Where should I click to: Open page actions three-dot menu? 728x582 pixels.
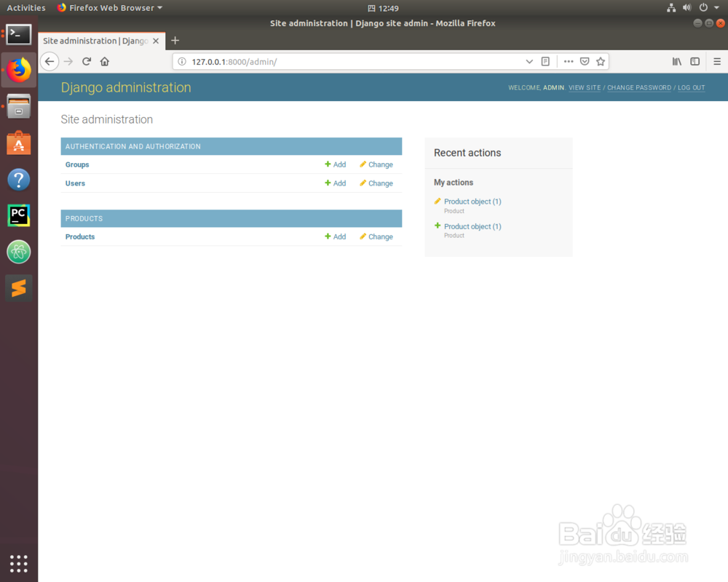pyautogui.click(x=569, y=62)
